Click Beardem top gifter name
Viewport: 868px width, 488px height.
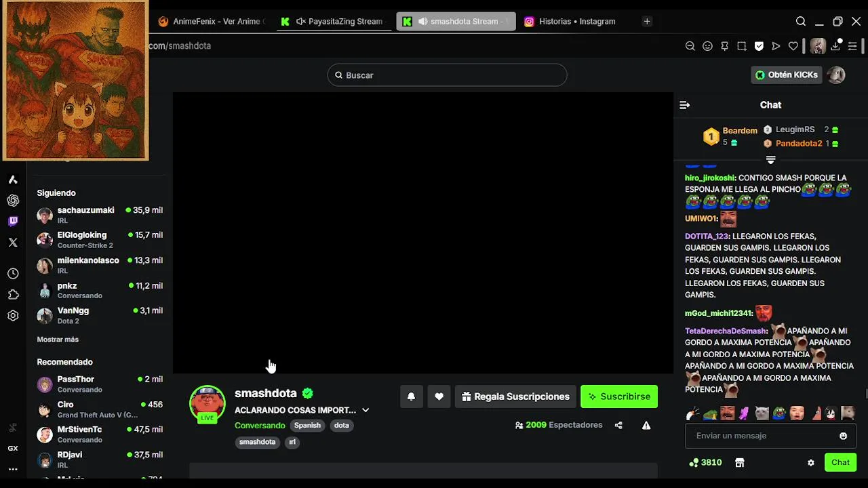click(x=740, y=131)
